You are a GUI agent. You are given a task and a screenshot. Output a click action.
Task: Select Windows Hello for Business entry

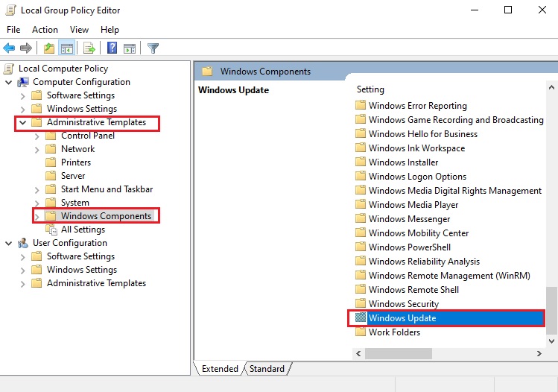423,134
